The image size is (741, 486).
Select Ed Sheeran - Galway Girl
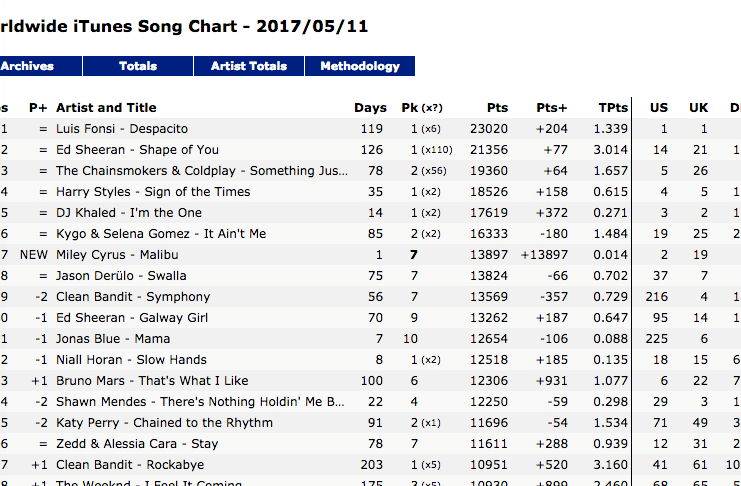pyautogui.click(x=132, y=318)
